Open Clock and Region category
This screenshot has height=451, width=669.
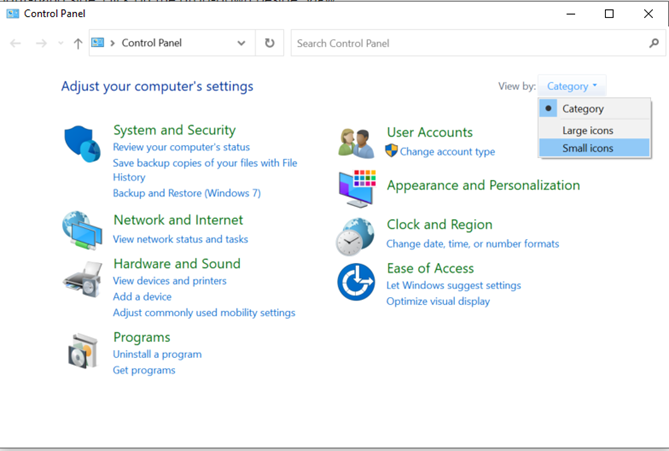click(439, 225)
